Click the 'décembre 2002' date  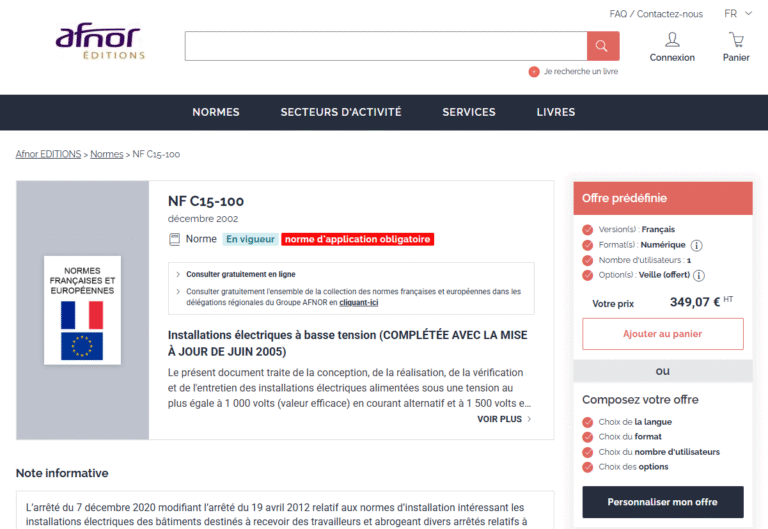(x=203, y=219)
